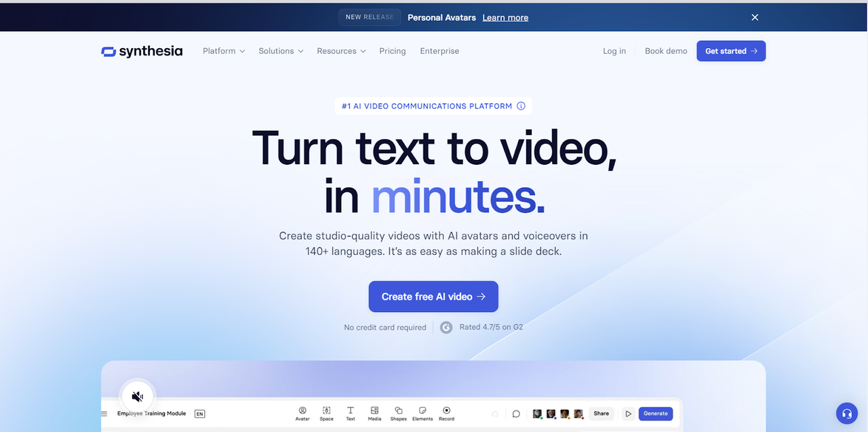Viewport: 868px width, 432px height.
Task: Expand the Solutions dropdown
Action: pyautogui.click(x=281, y=51)
